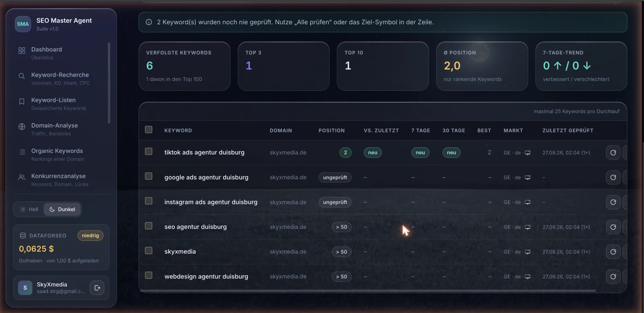This screenshot has height=313, width=644.
Task: Switch to Hell light theme
Action: pos(29,209)
